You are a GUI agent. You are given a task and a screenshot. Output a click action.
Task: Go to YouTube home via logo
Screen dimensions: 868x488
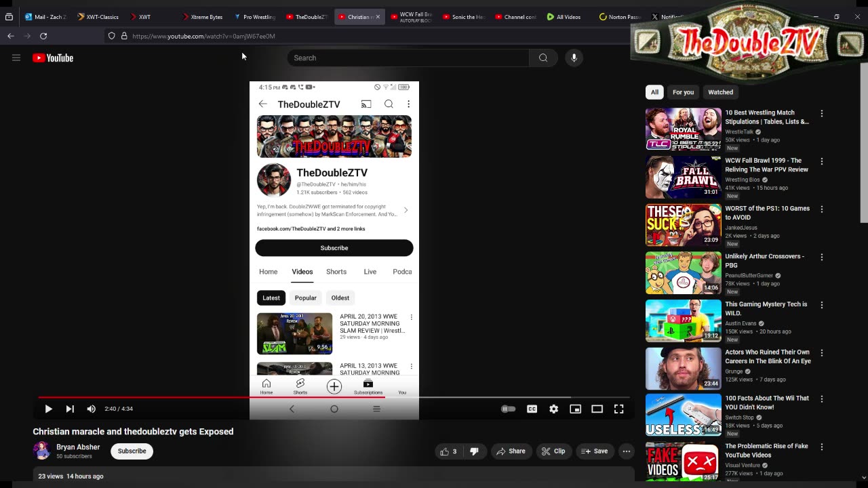coord(53,58)
